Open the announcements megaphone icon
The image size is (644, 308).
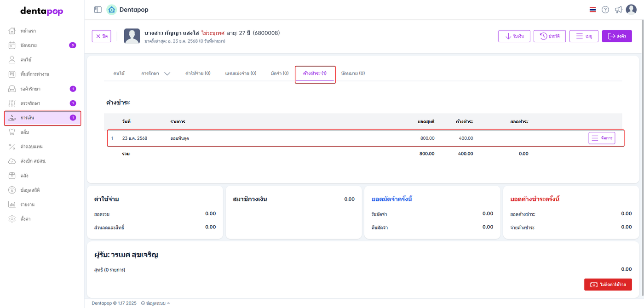point(619,10)
